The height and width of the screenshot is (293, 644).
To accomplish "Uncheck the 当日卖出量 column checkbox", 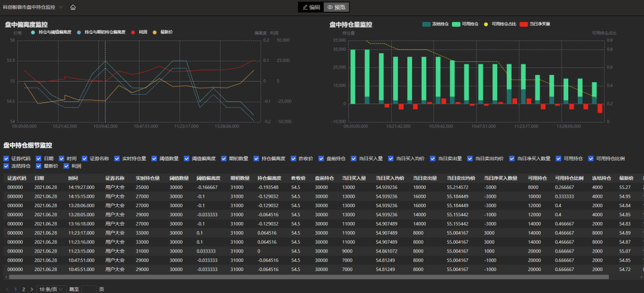I will click(433, 158).
